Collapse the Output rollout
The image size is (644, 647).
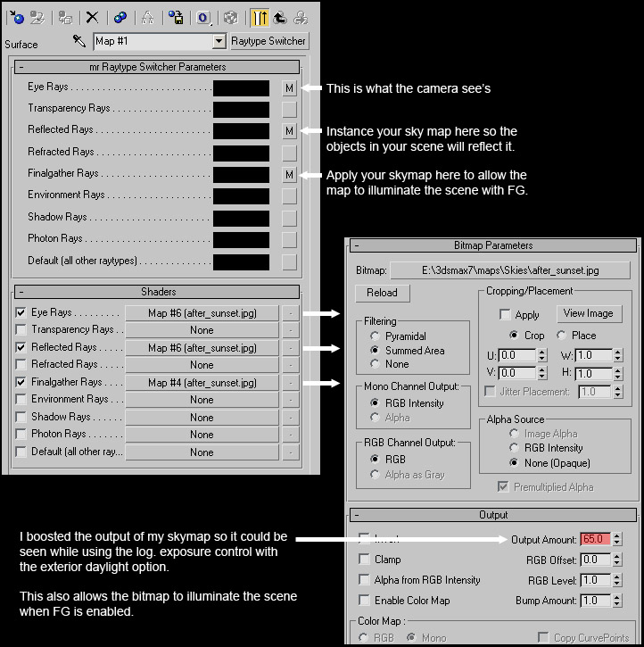point(493,515)
